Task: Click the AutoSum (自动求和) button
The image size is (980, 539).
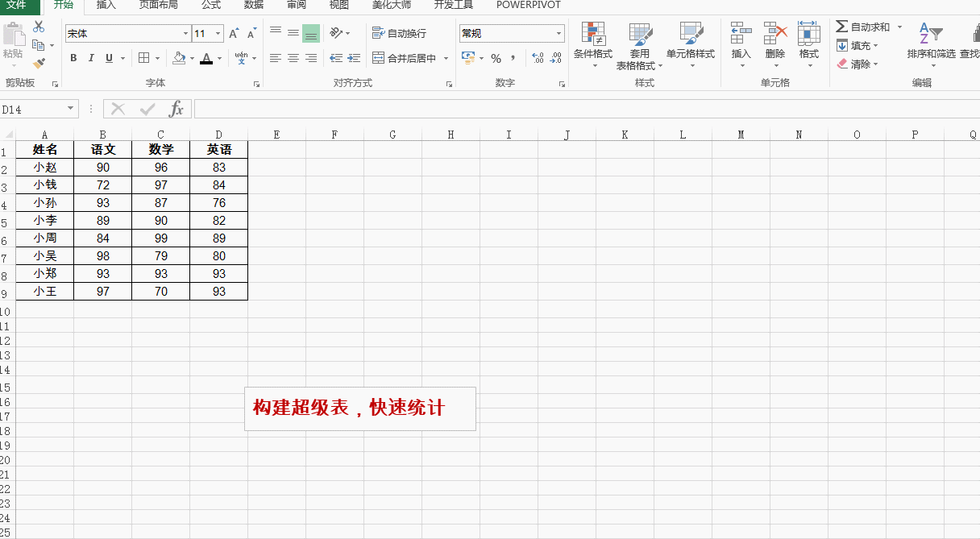Action: tap(862, 27)
